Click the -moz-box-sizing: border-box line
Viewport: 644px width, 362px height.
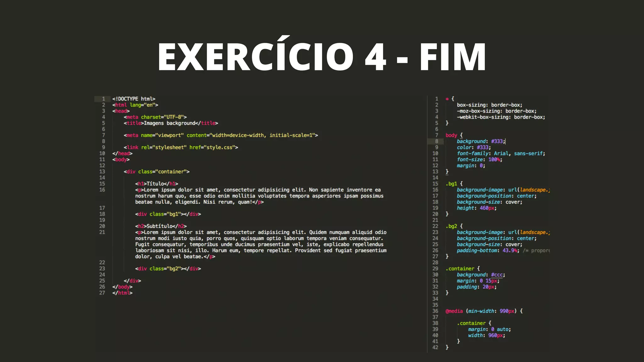click(x=497, y=111)
